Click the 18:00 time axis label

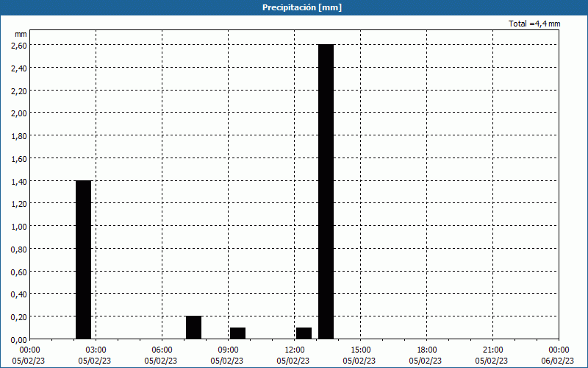(426, 350)
